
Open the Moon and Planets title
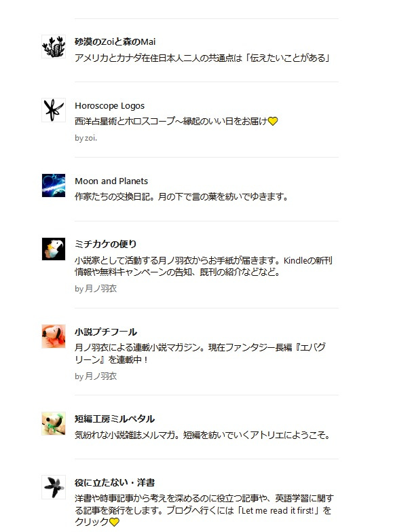[111, 181]
